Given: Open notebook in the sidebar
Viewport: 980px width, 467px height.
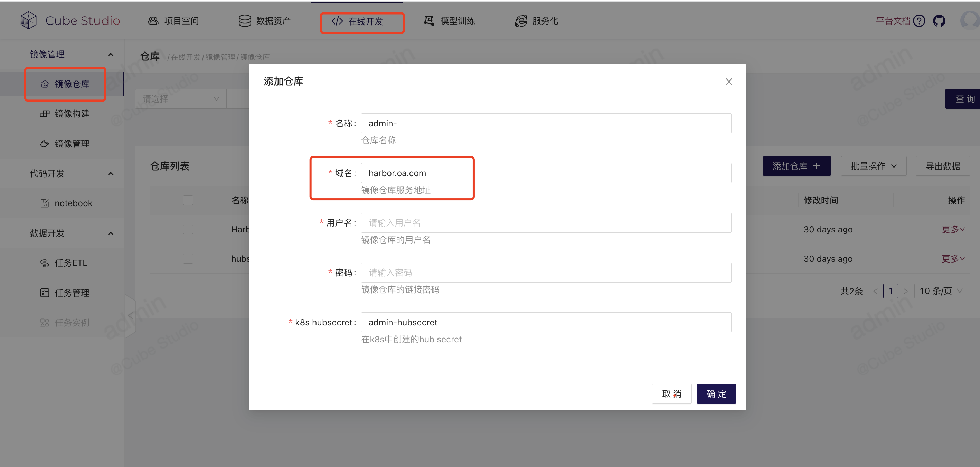Looking at the screenshot, I should tap(73, 203).
